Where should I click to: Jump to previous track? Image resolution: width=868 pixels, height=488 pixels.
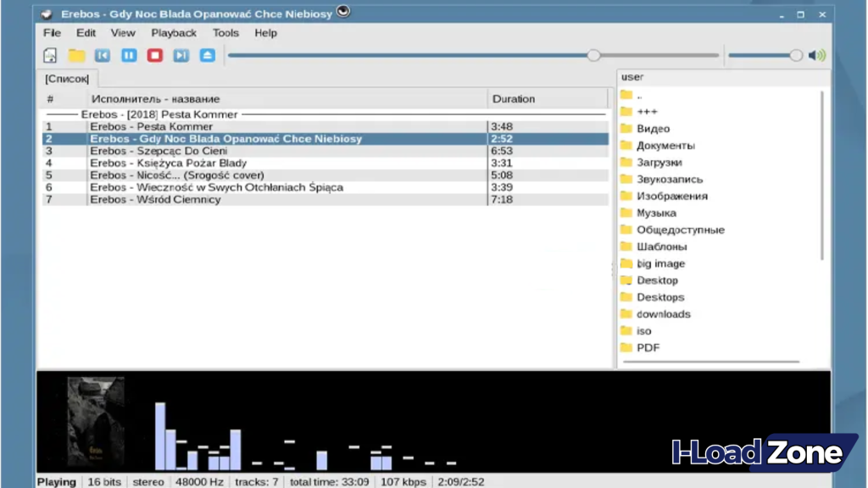pyautogui.click(x=102, y=54)
